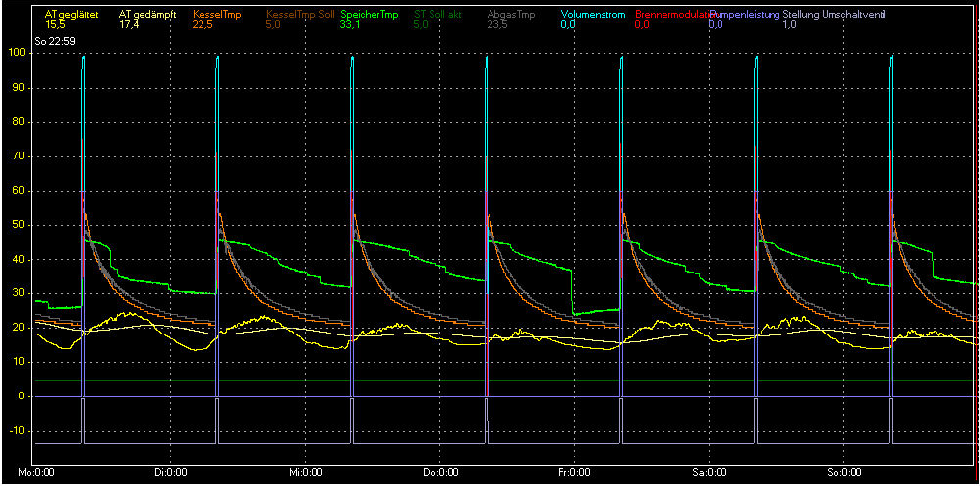Click the 5,0 value under ST Soll akt
The height and width of the screenshot is (486, 980).
(421, 24)
